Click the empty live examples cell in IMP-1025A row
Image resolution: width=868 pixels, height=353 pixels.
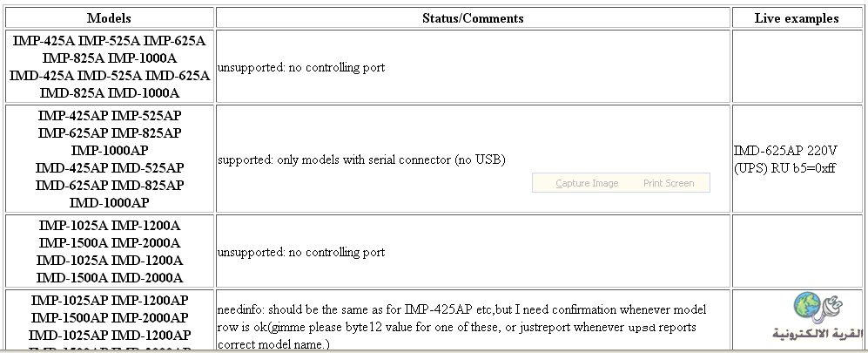[x=797, y=252]
